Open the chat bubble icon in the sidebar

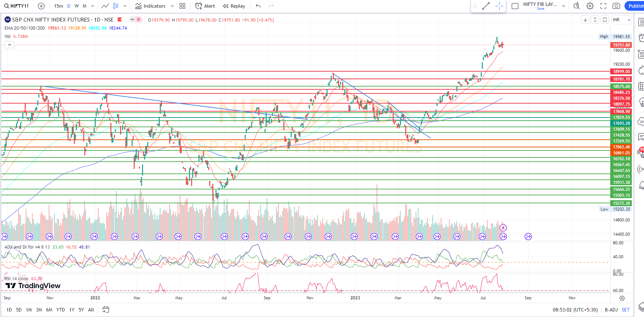[x=641, y=137]
